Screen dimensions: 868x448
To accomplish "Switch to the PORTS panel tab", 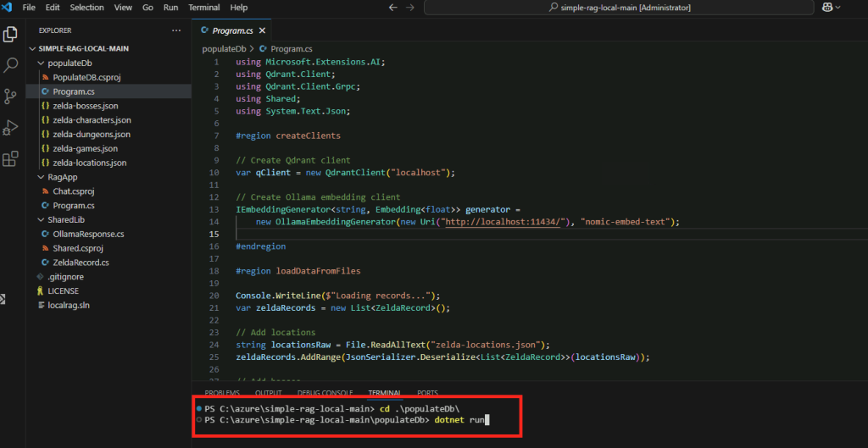I will click(x=427, y=393).
